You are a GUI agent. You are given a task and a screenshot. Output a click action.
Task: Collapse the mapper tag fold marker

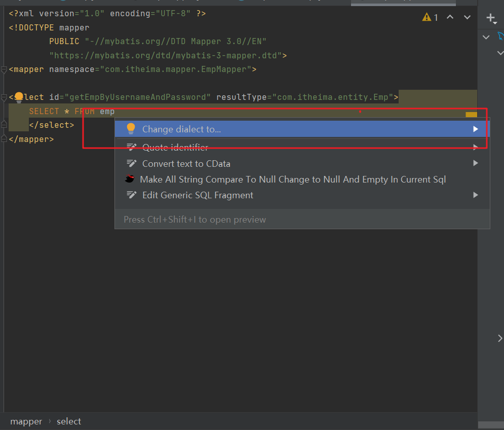click(4, 69)
